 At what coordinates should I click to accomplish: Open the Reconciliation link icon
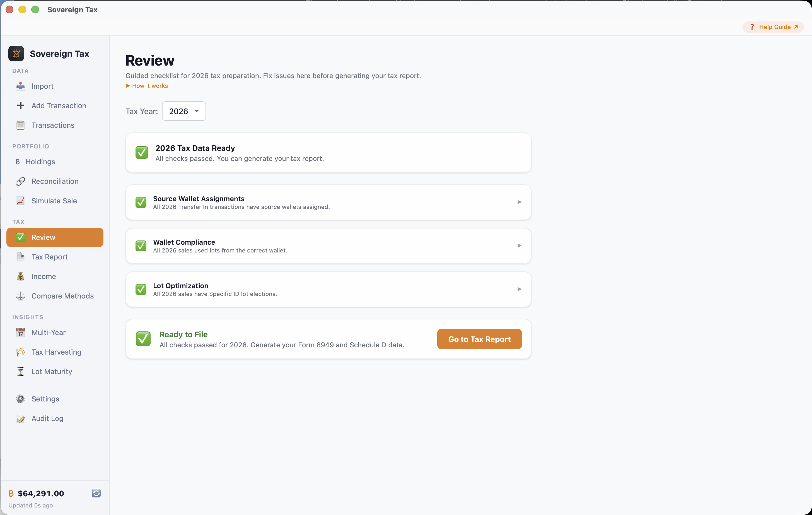pos(20,181)
